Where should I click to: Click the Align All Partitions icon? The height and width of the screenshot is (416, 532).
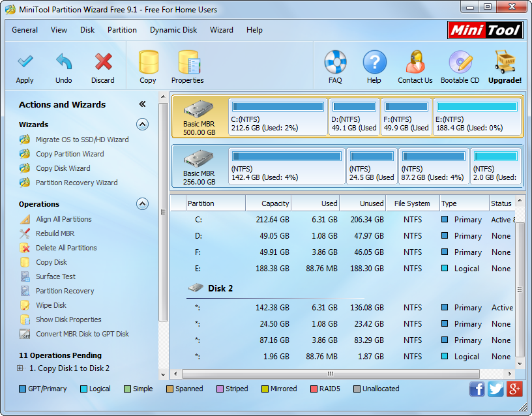(25, 219)
